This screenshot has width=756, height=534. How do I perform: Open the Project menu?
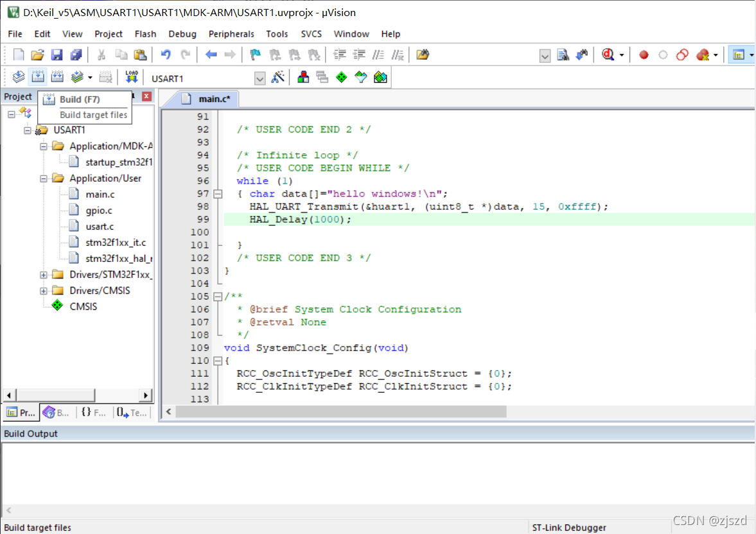109,34
